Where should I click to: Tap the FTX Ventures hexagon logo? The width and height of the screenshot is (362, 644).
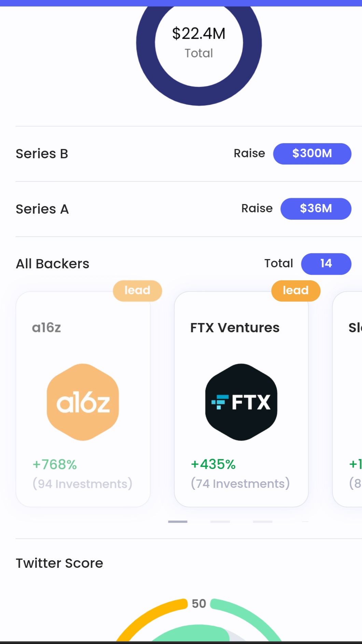pyautogui.click(x=241, y=402)
